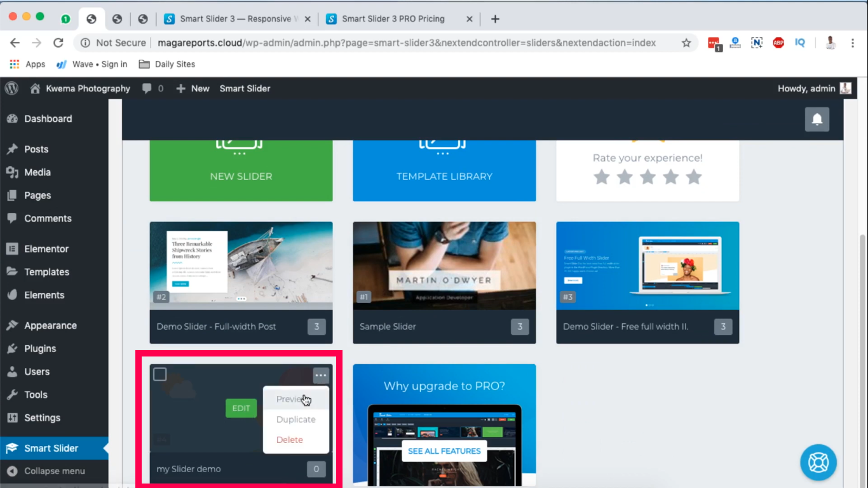
Task: Open the TEMPLATE LIBRARY tile
Action: pyautogui.click(x=444, y=170)
